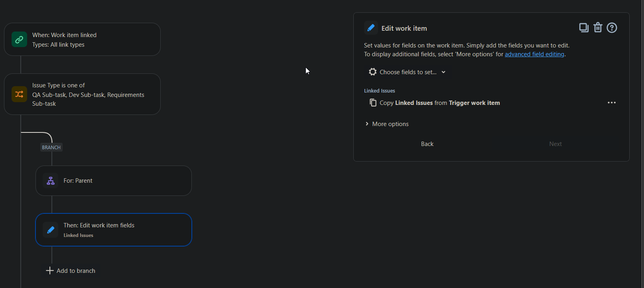Click the Types: All link types text

pyautogui.click(x=58, y=45)
